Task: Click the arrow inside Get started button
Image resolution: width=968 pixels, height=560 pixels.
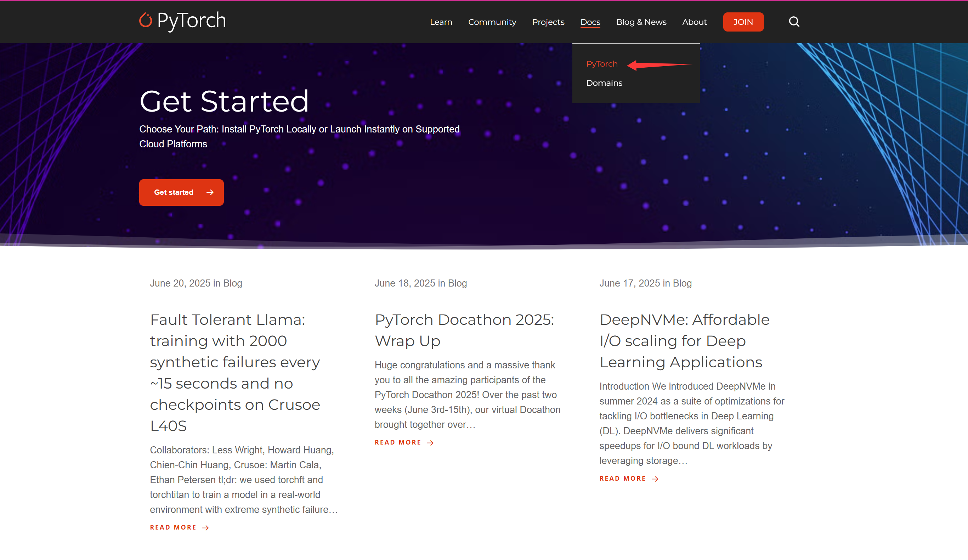Action: [x=210, y=192]
